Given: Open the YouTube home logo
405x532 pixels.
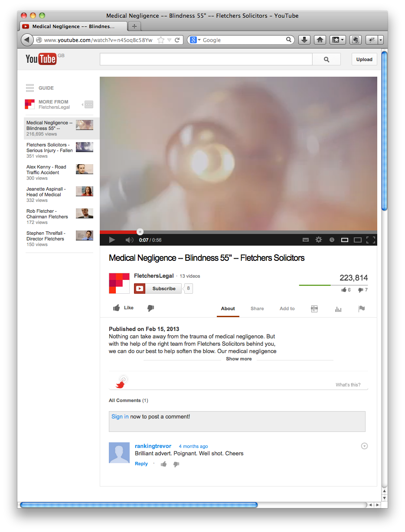Looking at the screenshot, I should pos(41,59).
